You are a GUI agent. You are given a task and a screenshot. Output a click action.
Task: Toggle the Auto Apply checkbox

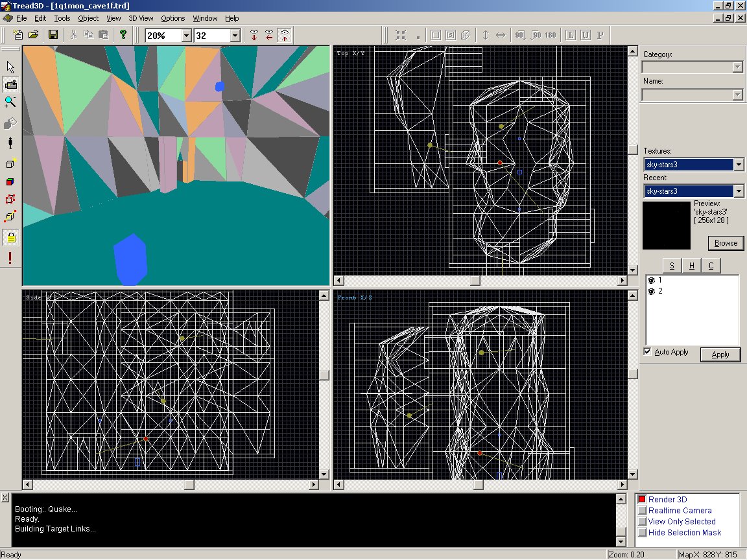pos(647,352)
